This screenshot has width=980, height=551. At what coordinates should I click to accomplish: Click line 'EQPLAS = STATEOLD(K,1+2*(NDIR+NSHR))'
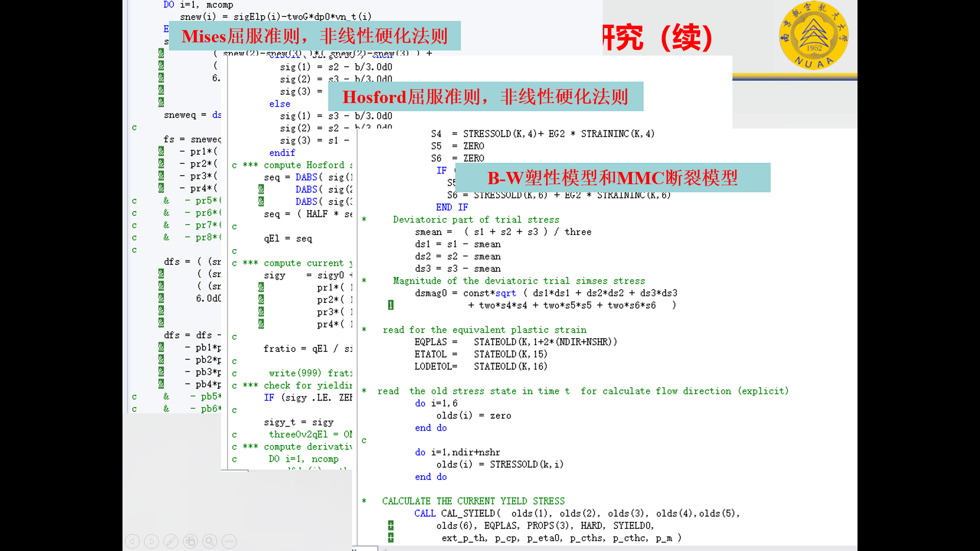click(516, 342)
